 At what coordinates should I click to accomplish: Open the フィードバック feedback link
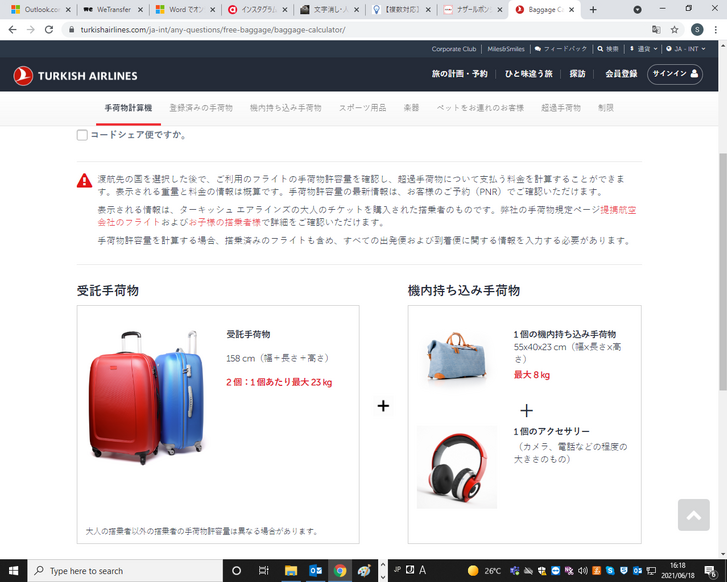coord(562,48)
